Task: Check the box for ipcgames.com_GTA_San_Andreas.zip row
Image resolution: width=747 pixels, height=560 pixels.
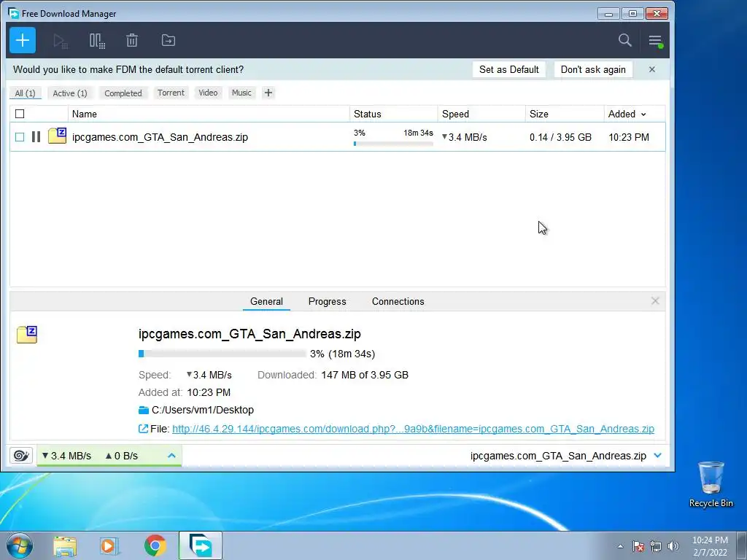Action: [x=20, y=137]
